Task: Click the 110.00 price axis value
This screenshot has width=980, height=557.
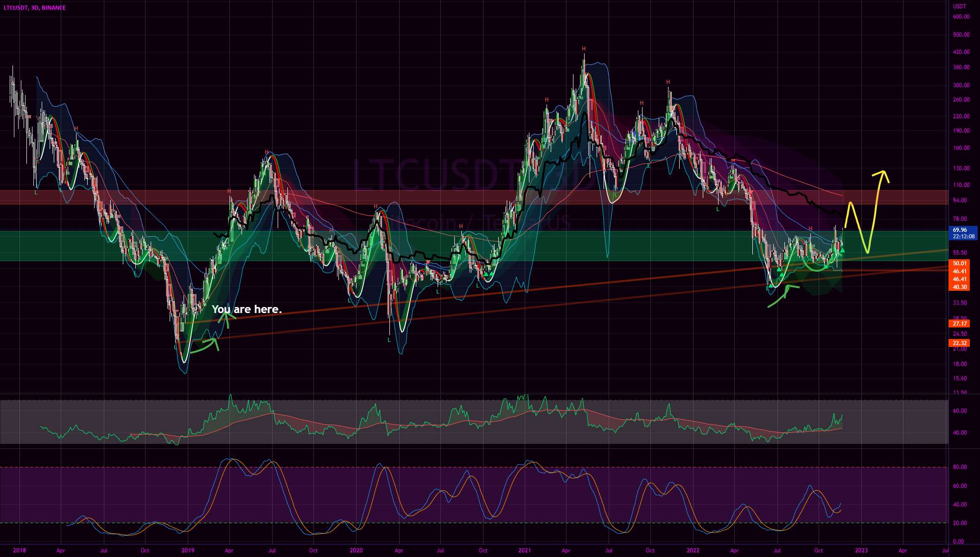Action: click(961, 185)
